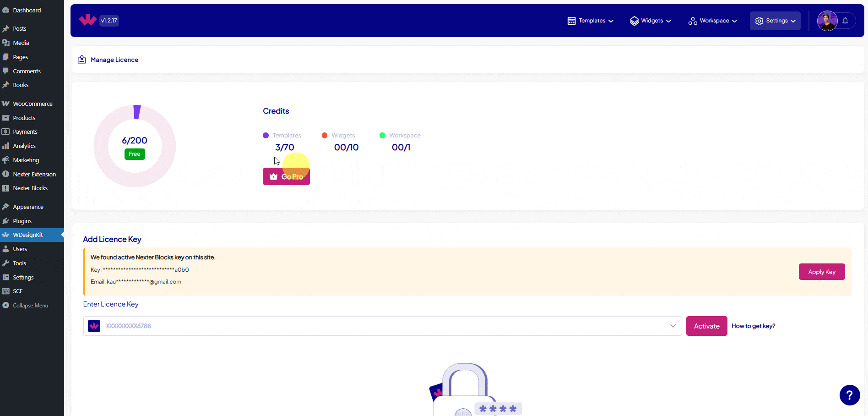This screenshot has width=868, height=416.
Task: Click the Go Pro button
Action: click(286, 176)
